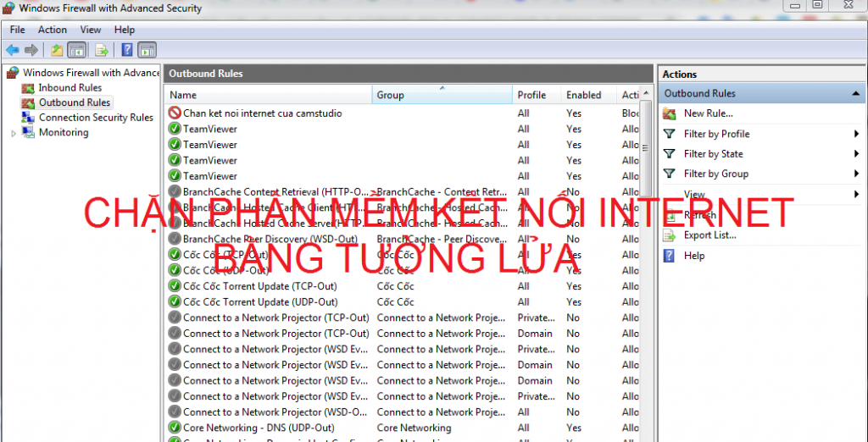This screenshot has width=868, height=442.
Task: Click the "Core Networking" group cell
Action: pos(414,428)
